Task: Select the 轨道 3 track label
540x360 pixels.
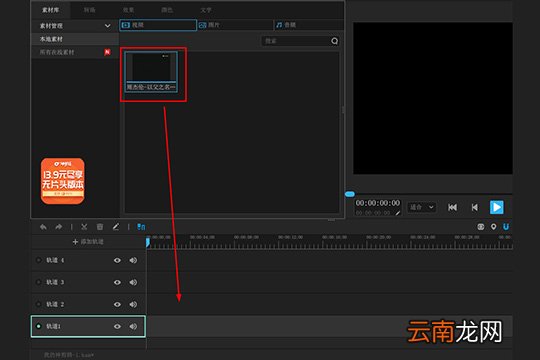Action: (x=55, y=282)
